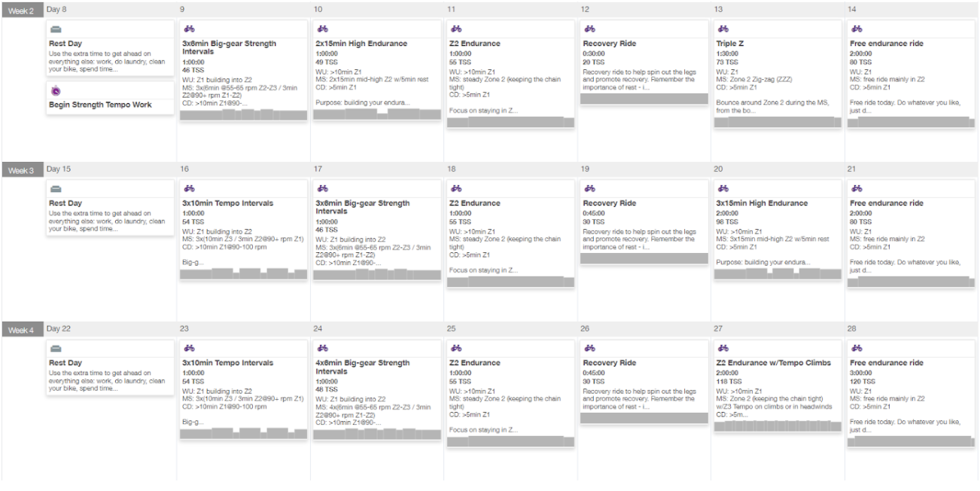Click the bed icon on Day 22 Rest Day

(56, 349)
